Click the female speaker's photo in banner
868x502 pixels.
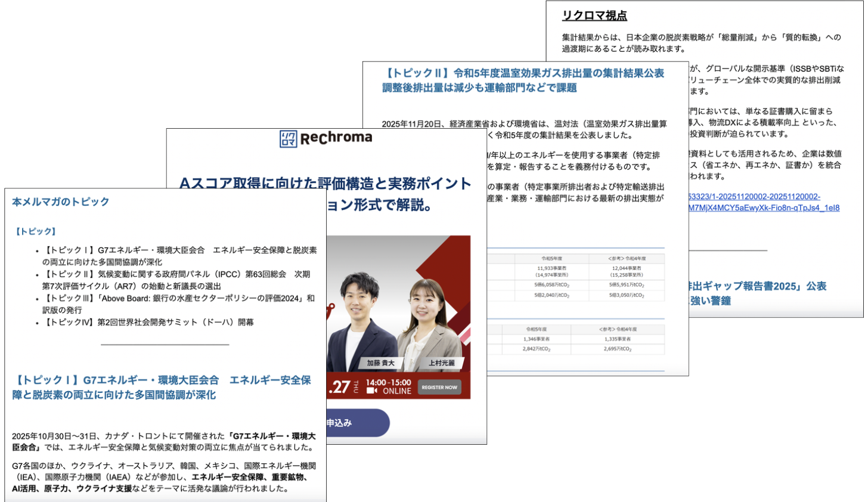pos(427,316)
